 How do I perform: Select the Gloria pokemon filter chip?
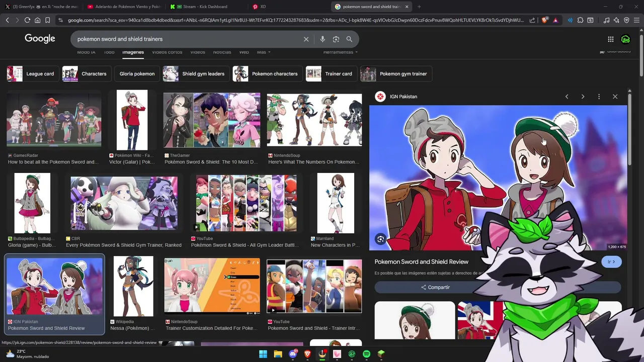click(x=137, y=74)
